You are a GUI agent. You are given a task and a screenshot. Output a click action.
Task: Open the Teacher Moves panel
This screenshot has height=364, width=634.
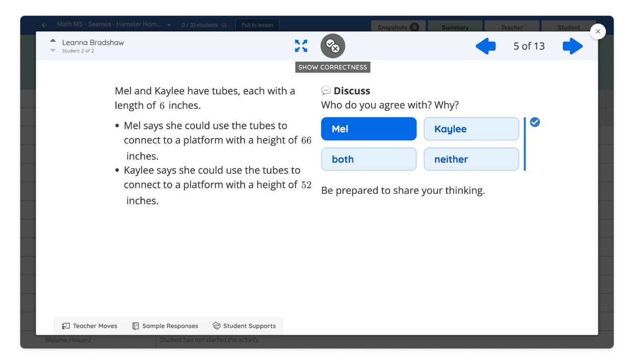coord(90,326)
